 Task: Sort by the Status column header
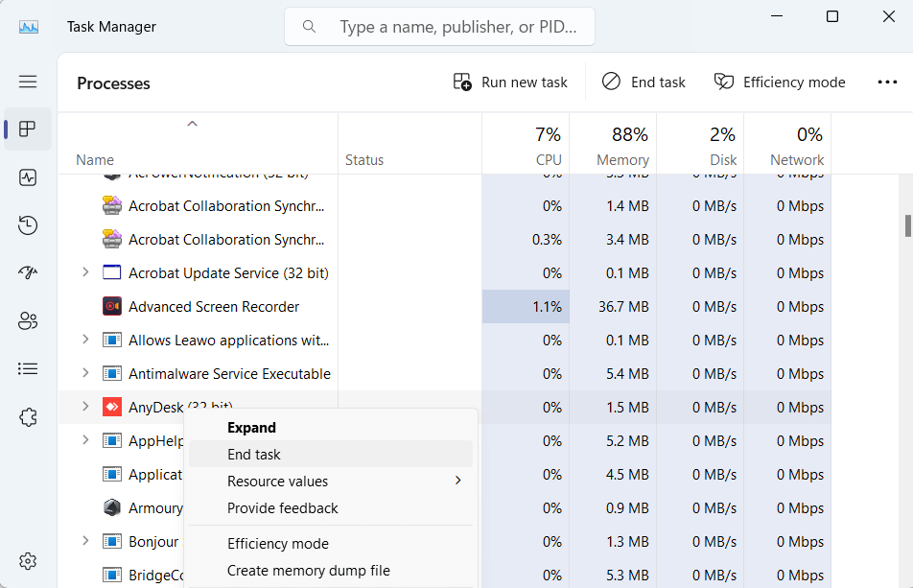pos(410,144)
